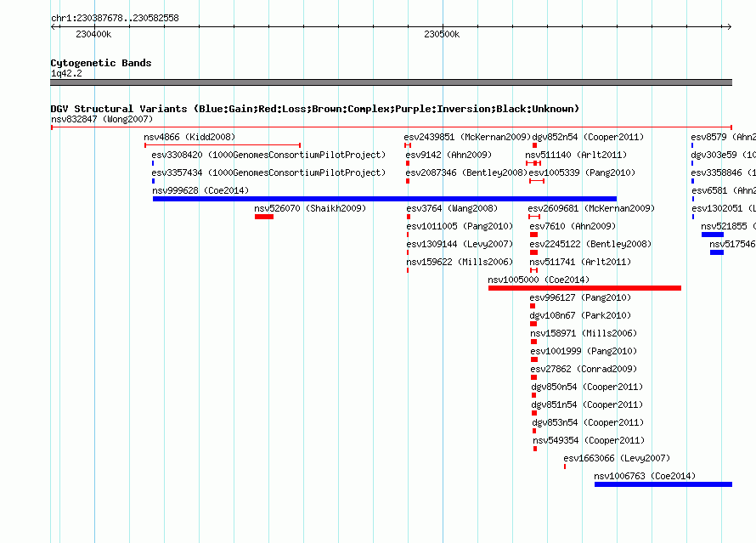756x543 pixels.
Task: Click the 230500k ruler position label
Action: coord(442,34)
